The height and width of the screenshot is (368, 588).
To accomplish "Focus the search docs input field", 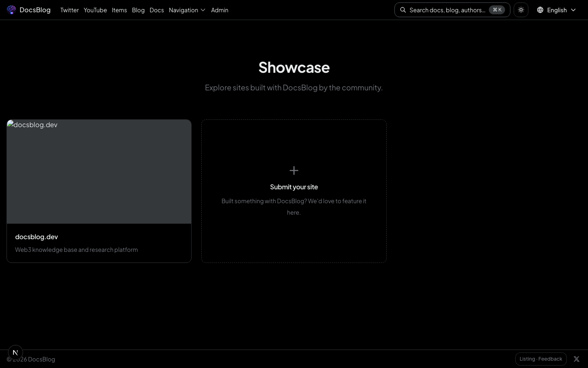I will 447,10.
